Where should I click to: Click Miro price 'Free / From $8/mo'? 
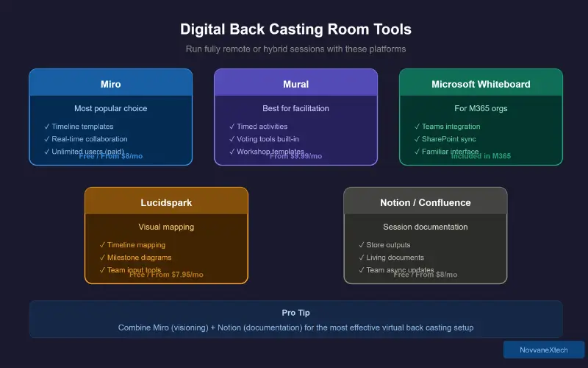111,156
